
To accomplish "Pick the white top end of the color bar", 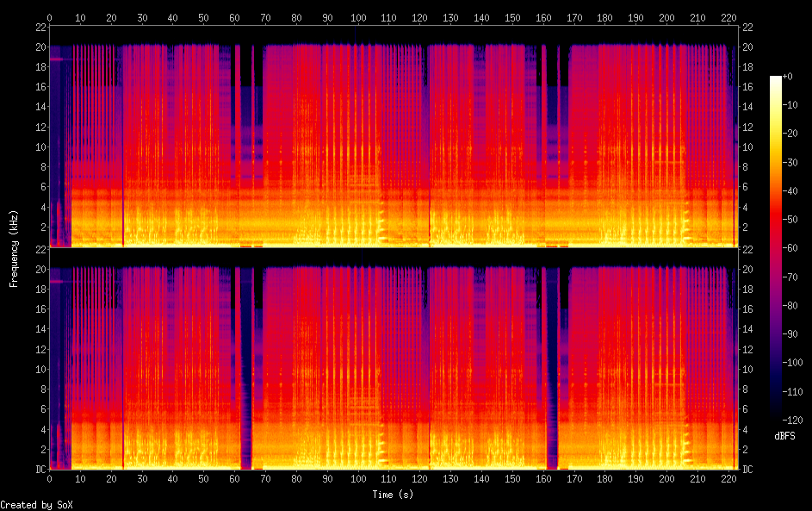I will point(776,78).
